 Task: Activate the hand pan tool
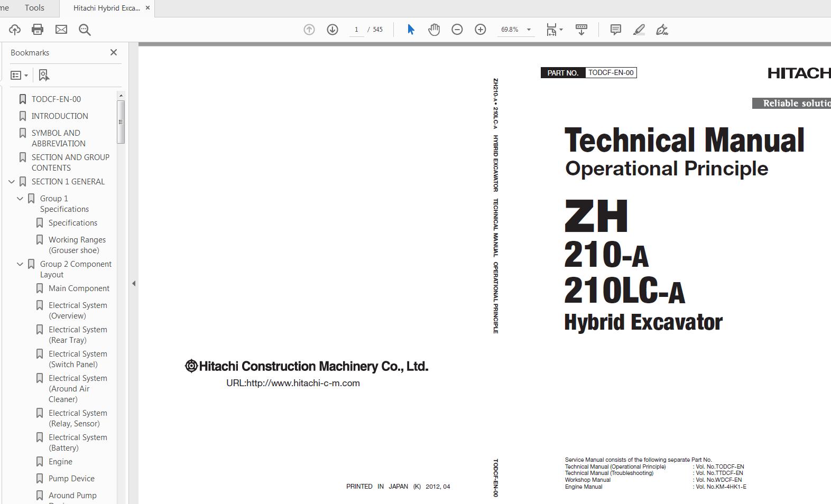pos(434,30)
